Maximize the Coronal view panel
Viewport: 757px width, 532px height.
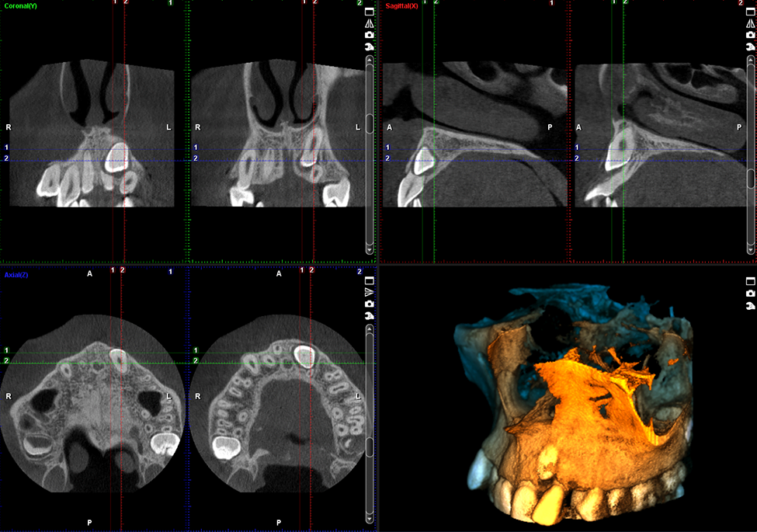pyautogui.click(x=370, y=12)
